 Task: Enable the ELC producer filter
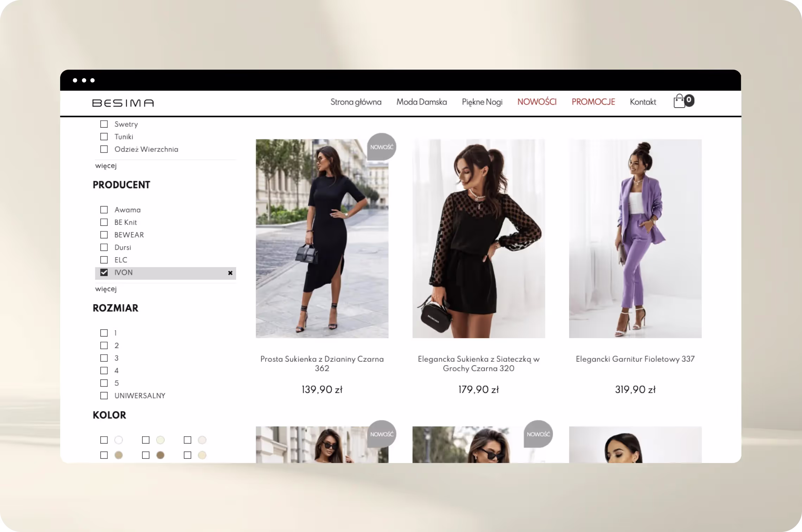click(104, 260)
